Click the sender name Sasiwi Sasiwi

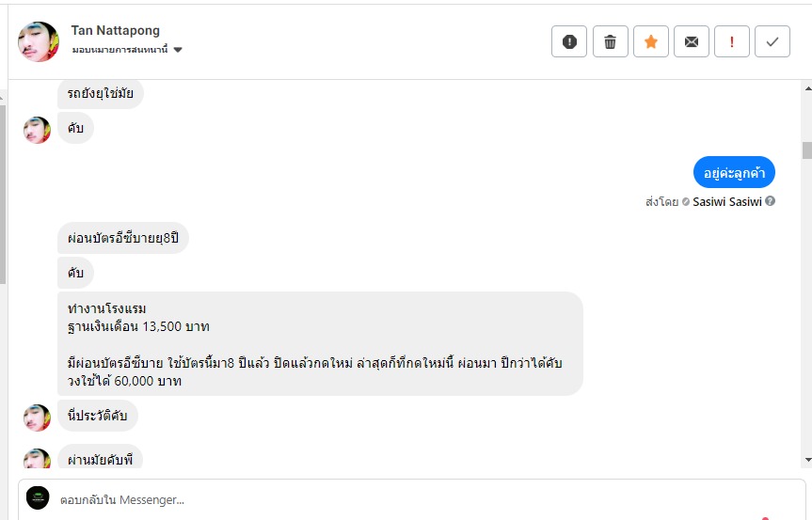(x=727, y=201)
